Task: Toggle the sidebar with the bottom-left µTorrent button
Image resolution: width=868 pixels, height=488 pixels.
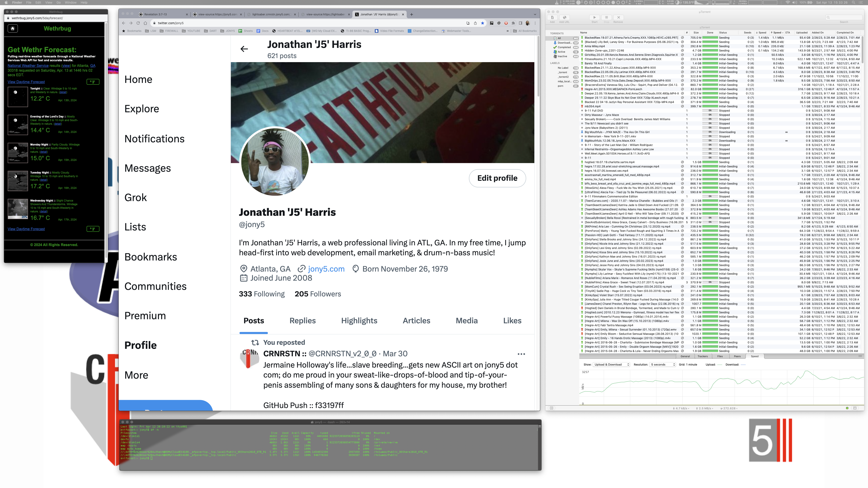Action: point(552,408)
